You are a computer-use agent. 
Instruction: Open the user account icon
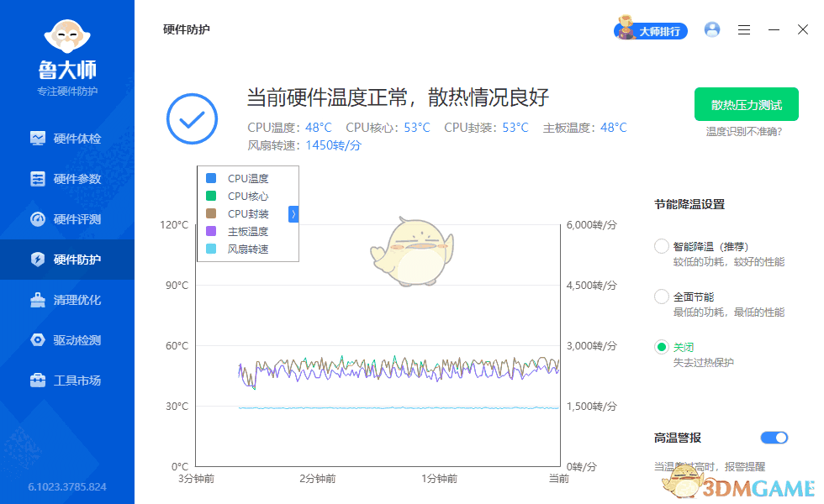(x=711, y=29)
